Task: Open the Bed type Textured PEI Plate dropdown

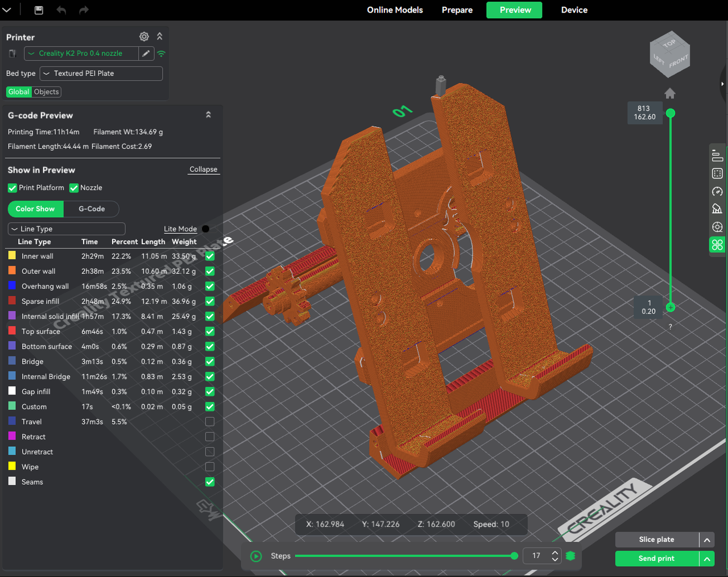Action: pyautogui.click(x=101, y=74)
